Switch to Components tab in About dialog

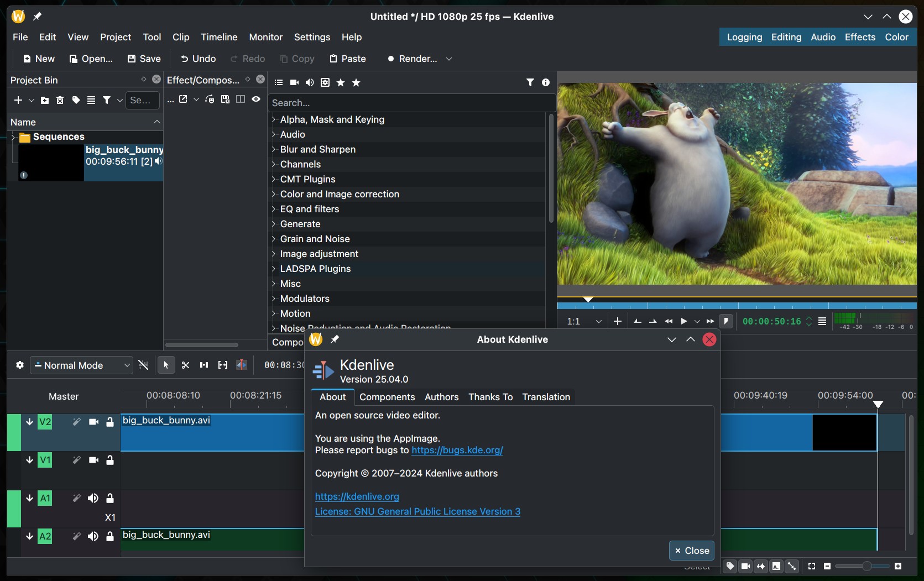coord(387,397)
